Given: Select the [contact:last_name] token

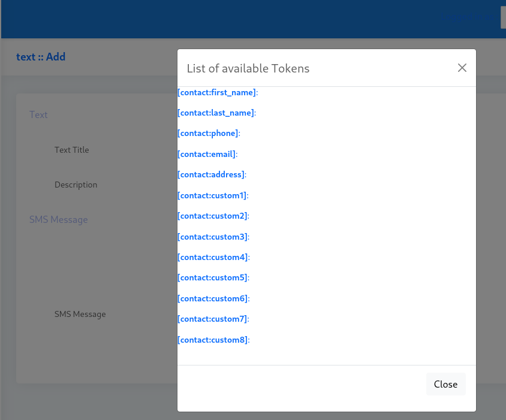Looking at the screenshot, I should (x=216, y=113).
